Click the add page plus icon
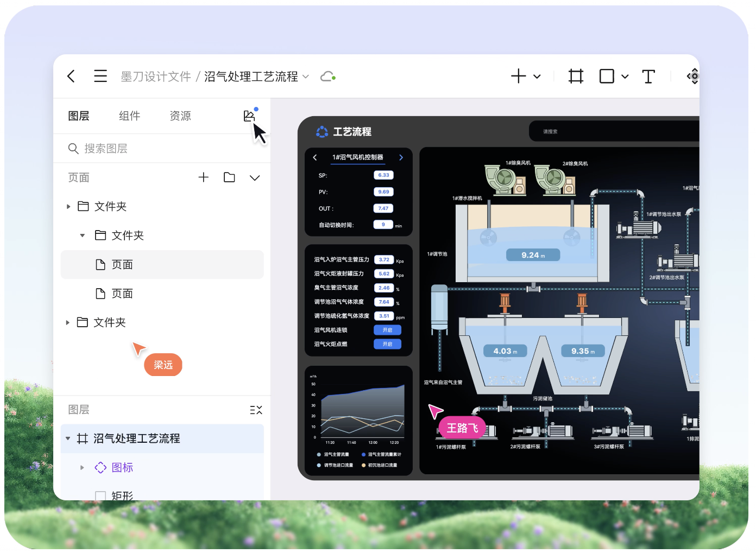The width and height of the screenshot is (756, 560). pyautogui.click(x=204, y=177)
